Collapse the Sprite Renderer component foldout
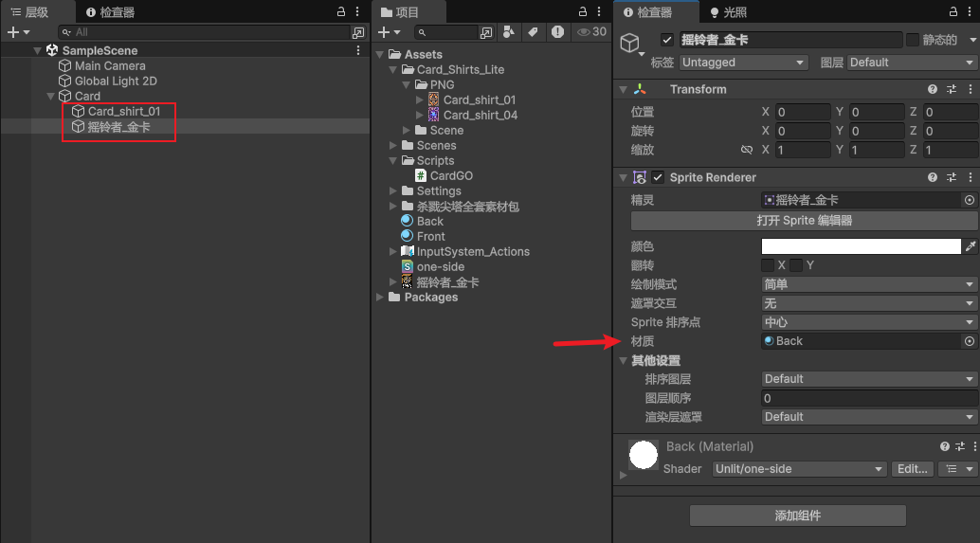The height and width of the screenshot is (543, 980). (x=623, y=177)
